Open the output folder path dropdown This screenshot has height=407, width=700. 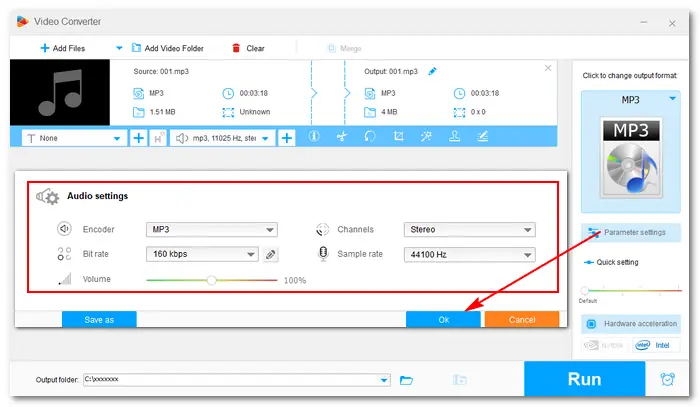point(384,380)
